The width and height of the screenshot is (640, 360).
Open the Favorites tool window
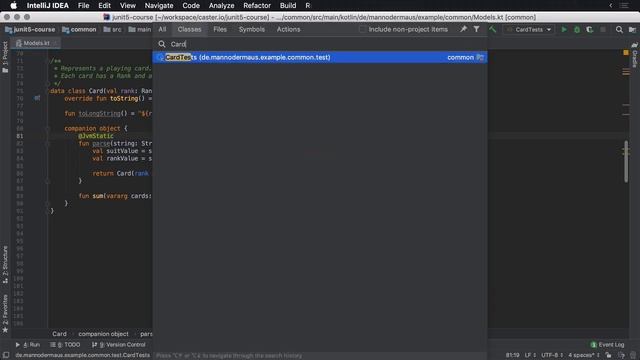pyautogui.click(x=5, y=313)
